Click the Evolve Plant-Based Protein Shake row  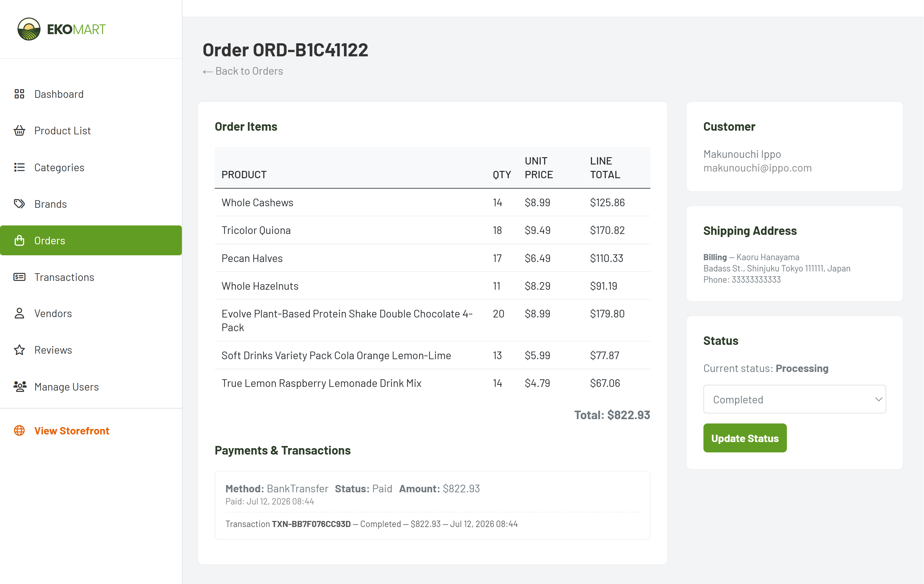pos(432,320)
